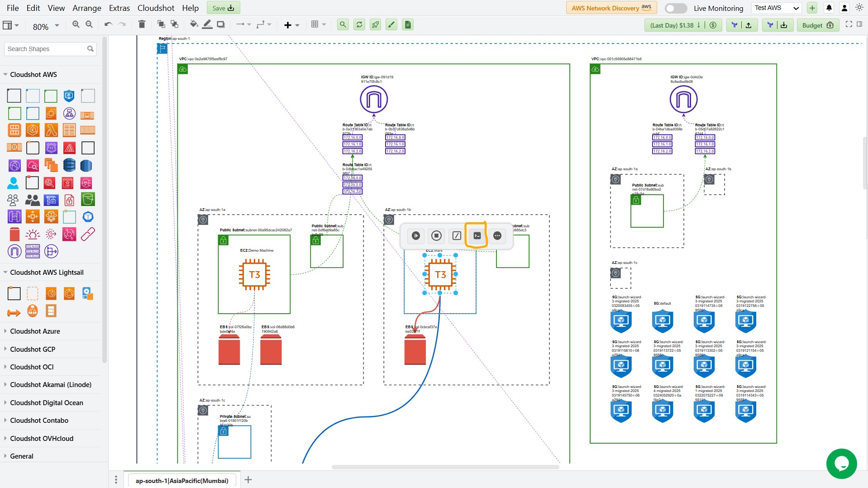
Task: Click the Zoom Out magnifier icon
Action: pyautogui.click(x=89, y=24)
